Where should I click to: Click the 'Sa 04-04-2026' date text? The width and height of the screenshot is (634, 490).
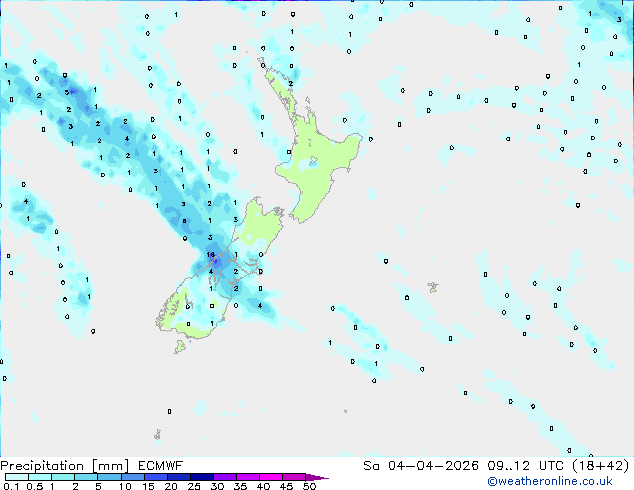point(421,466)
